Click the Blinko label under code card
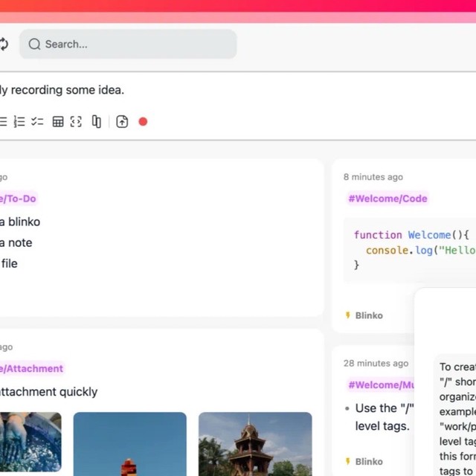 [369, 315]
